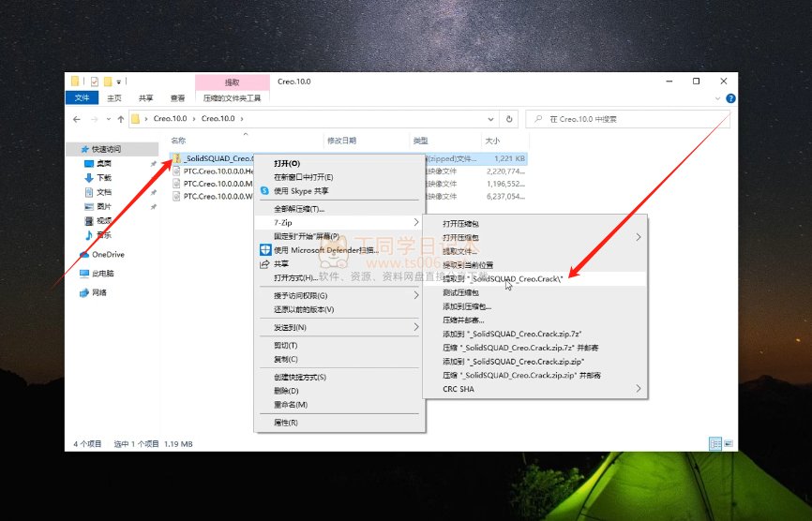Choose 使用 Skype 共享
The height and width of the screenshot is (521, 812).
[x=301, y=191]
